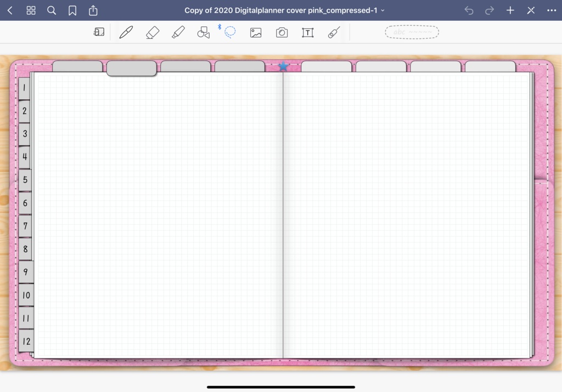Open the seventh blank top tab
The image size is (562, 392).
pos(435,66)
